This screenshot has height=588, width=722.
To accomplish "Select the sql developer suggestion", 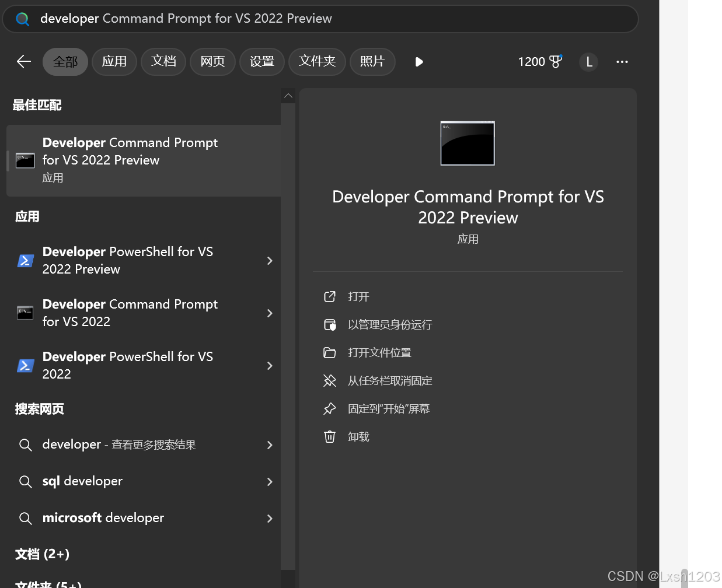I will click(144, 481).
